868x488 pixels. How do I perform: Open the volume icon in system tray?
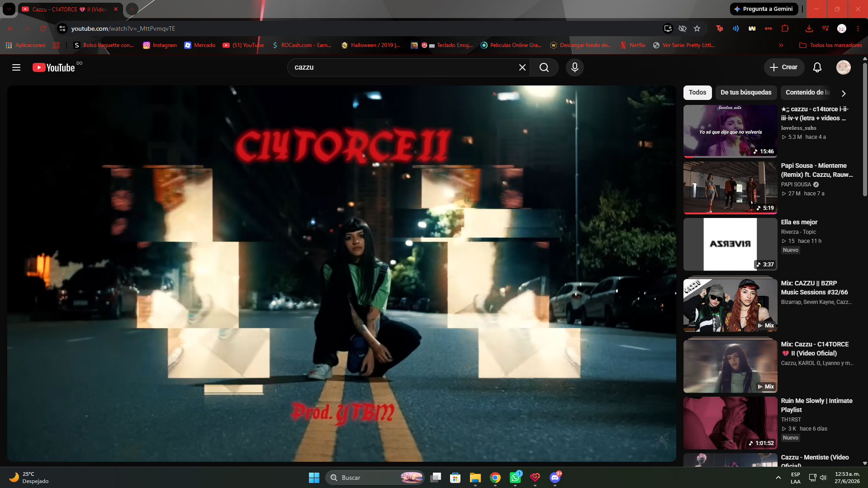(x=823, y=478)
